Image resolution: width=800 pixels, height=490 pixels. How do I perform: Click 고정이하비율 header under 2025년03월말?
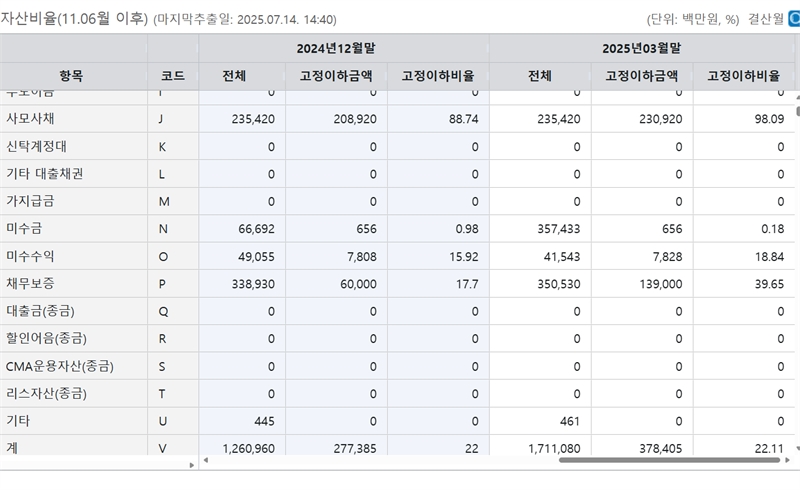click(745, 75)
